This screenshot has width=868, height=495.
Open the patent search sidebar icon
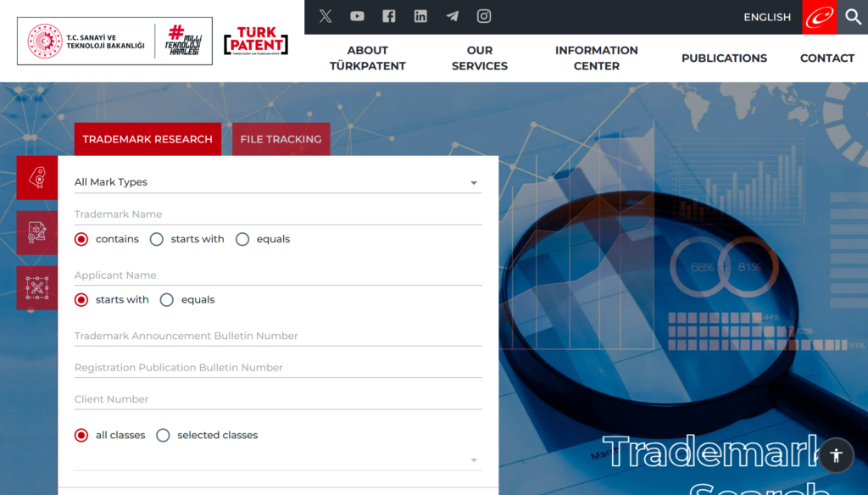[x=37, y=232]
